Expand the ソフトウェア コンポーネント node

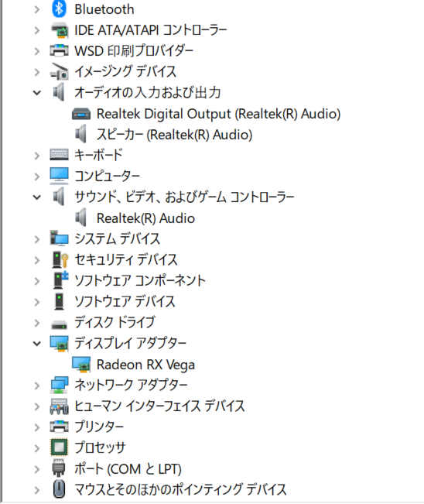[37, 281]
